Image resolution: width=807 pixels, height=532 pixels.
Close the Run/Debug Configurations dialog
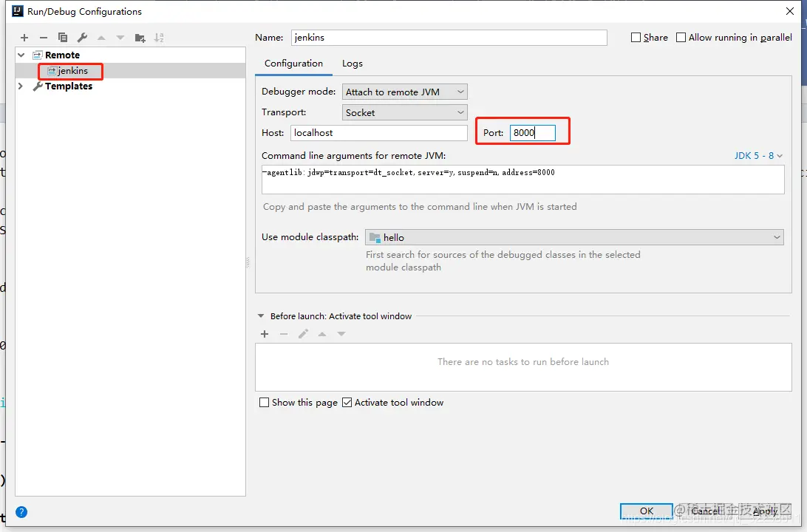(x=790, y=11)
